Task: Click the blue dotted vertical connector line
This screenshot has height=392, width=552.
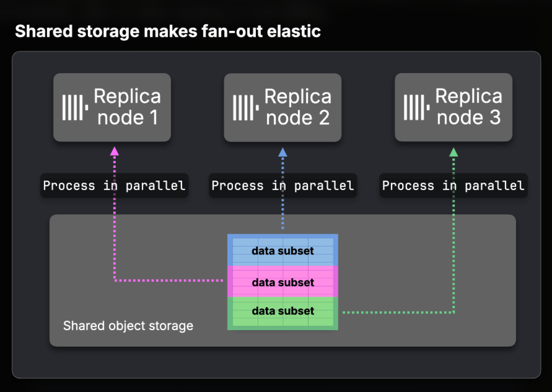Action: point(283,193)
